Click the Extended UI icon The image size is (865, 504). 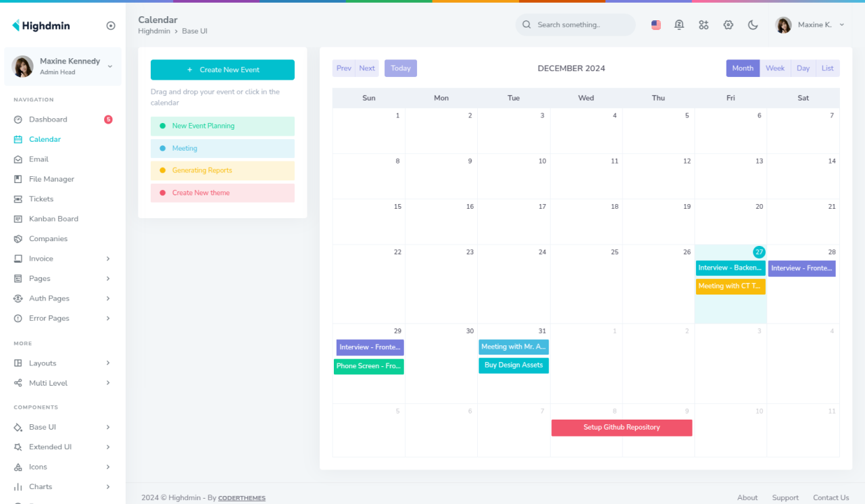18,447
